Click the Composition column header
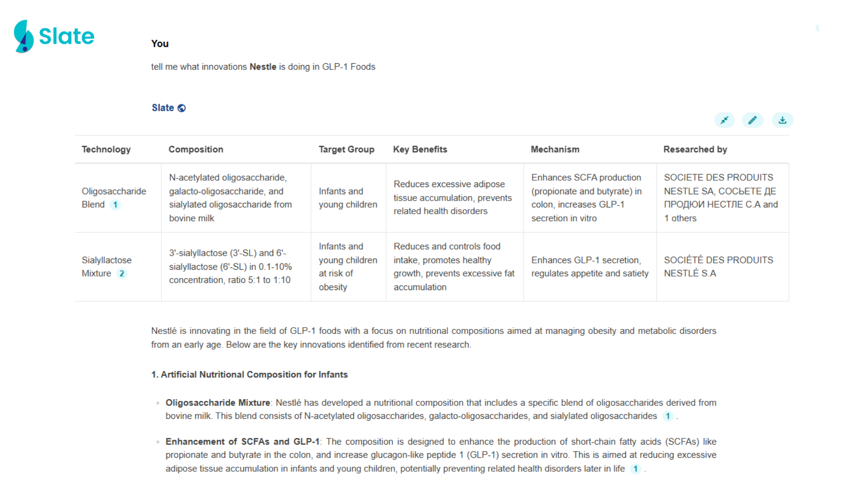The image size is (868, 488). coord(196,150)
